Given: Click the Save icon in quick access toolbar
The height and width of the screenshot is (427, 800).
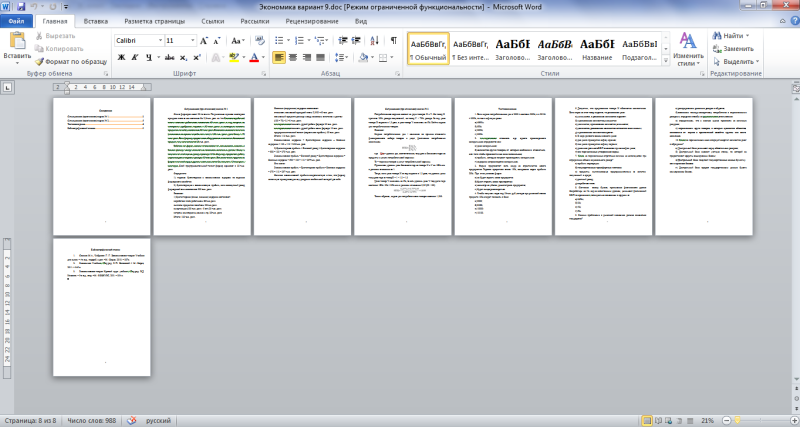Looking at the screenshot, I should click(x=22, y=6).
